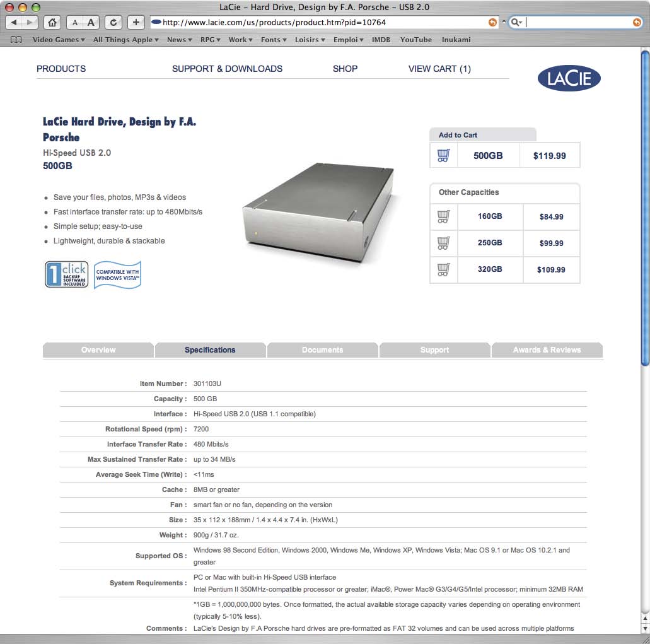Open the RPG bookmark menu

[x=210, y=40]
